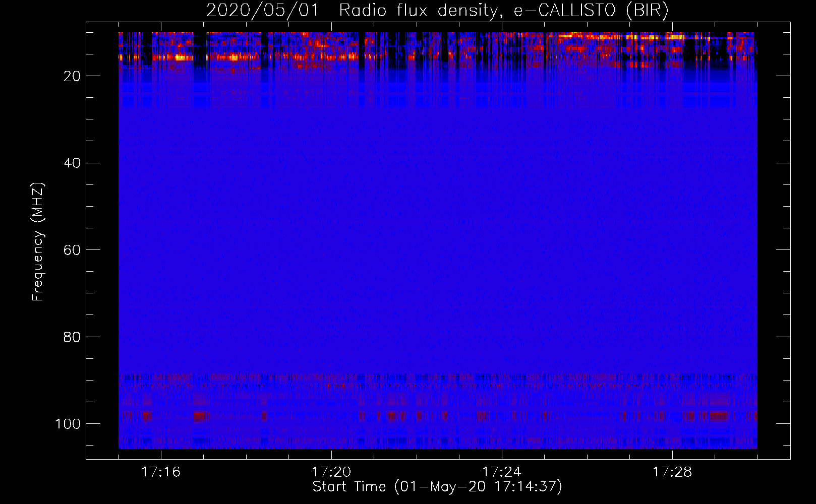
Task: Click the frequency tick label '100'
Action: (68, 424)
